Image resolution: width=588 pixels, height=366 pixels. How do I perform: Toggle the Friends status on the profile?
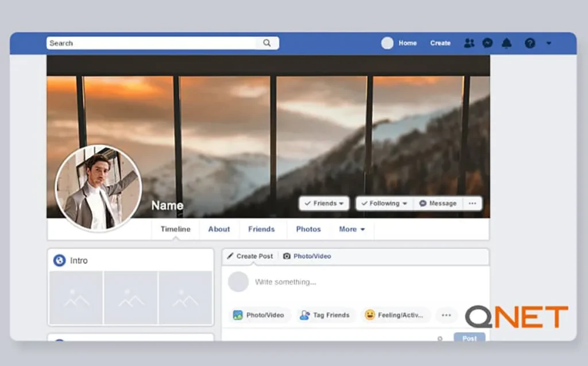pyautogui.click(x=323, y=203)
